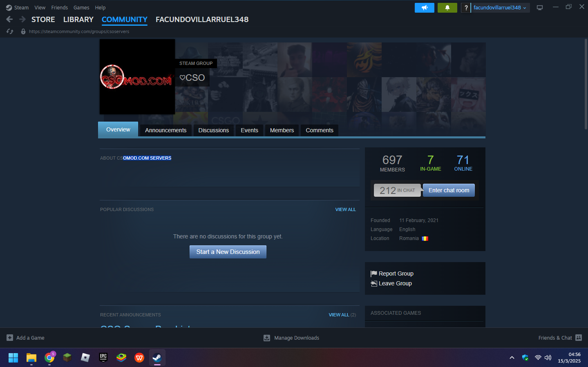
Task: Open Manage Downloads icon
Action: pyautogui.click(x=267, y=338)
